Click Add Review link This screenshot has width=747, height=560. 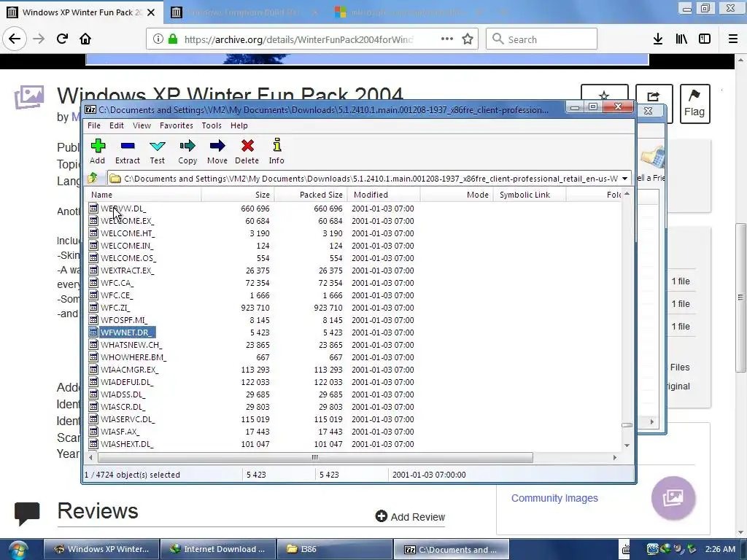click(410, 517)
